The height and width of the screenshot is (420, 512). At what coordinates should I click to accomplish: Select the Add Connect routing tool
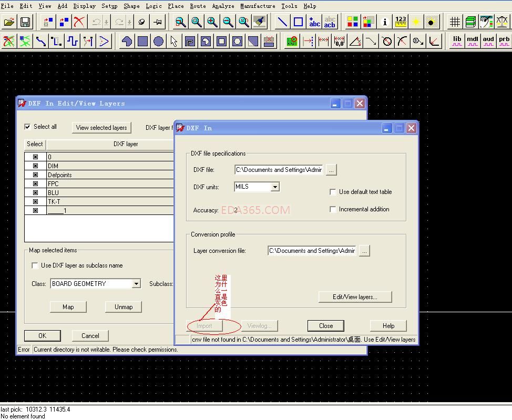coord(41,41)
